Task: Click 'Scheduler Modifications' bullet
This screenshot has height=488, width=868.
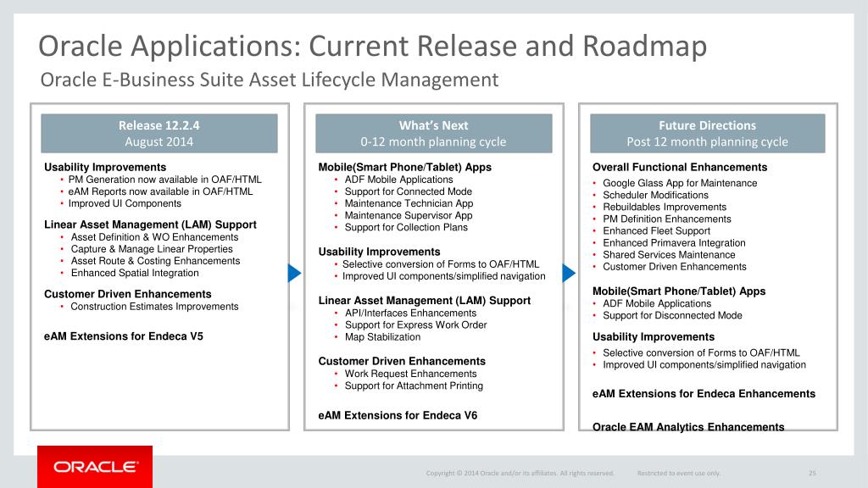Action: [655, 196]
